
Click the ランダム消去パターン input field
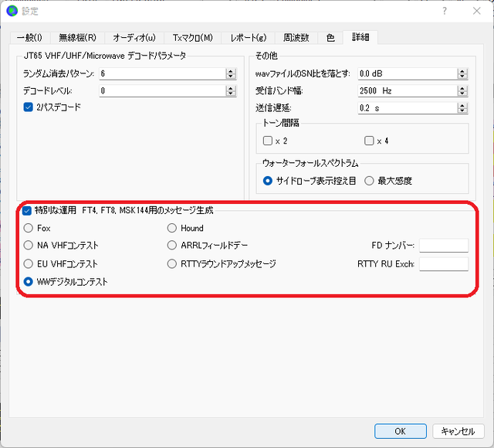point(163,74)
